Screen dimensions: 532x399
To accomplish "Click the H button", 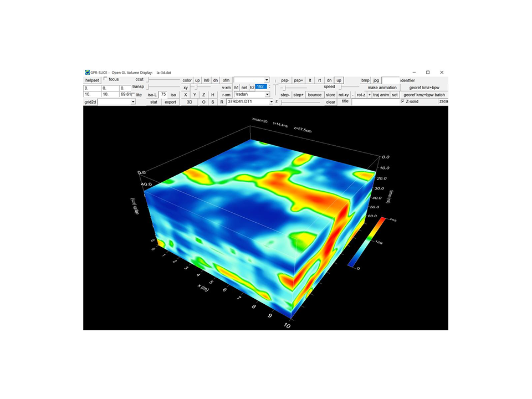I will click(x=213, y=95).
